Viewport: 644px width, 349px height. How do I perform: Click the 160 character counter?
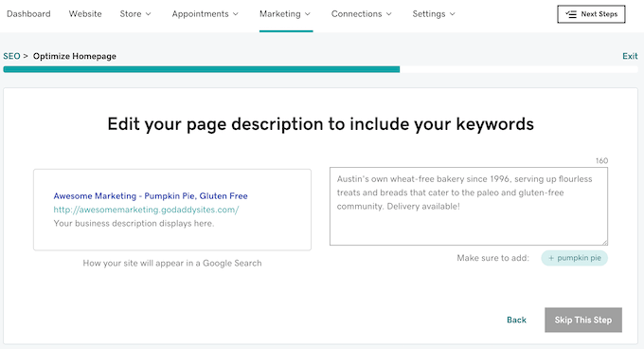click(601, 160)
